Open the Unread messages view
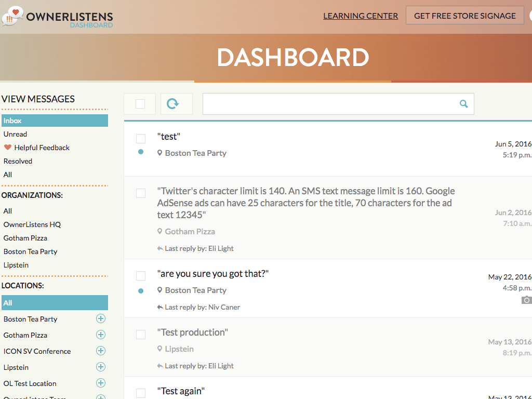Image resolution: width=532 pixels, height=399 pixels. click(x=16, y=134)
